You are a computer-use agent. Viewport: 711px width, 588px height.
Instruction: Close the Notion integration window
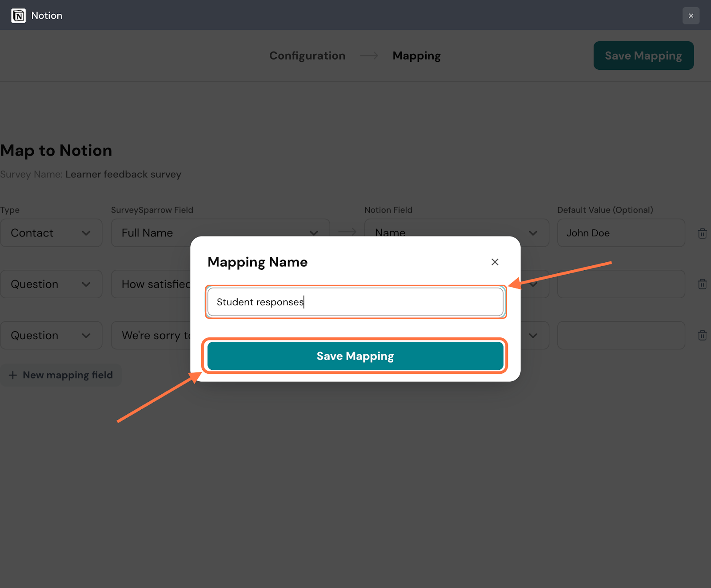pos(691,16)
